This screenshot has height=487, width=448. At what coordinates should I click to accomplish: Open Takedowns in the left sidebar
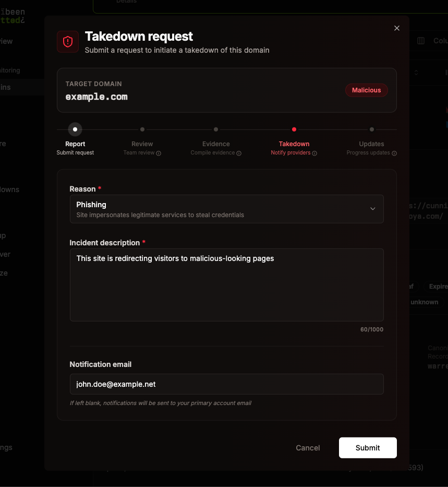[x=10, y=189]
